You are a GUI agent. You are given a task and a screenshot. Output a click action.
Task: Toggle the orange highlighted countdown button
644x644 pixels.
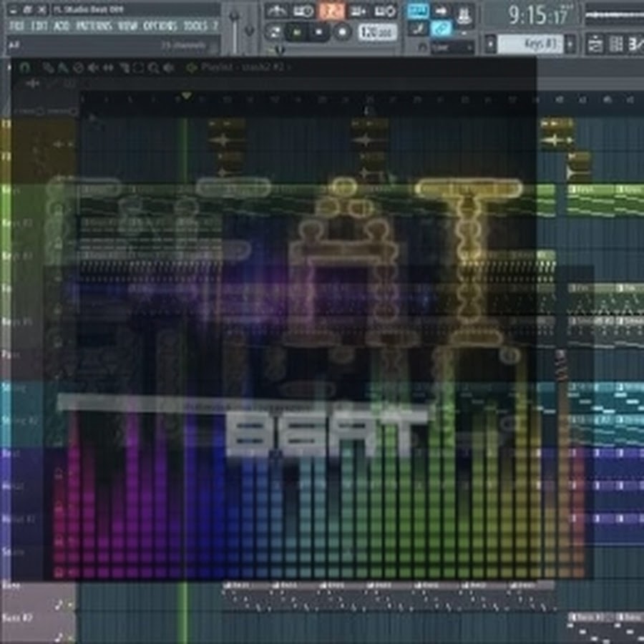click(330, 11)
